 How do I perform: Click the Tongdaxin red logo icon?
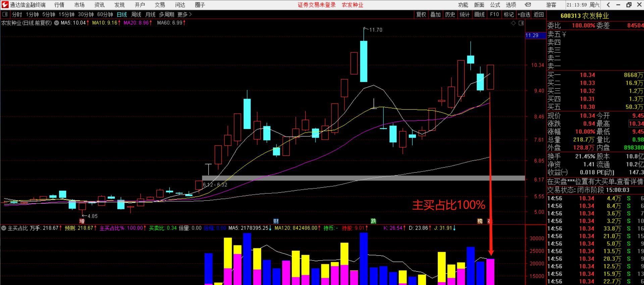click(x=5, y=5)
